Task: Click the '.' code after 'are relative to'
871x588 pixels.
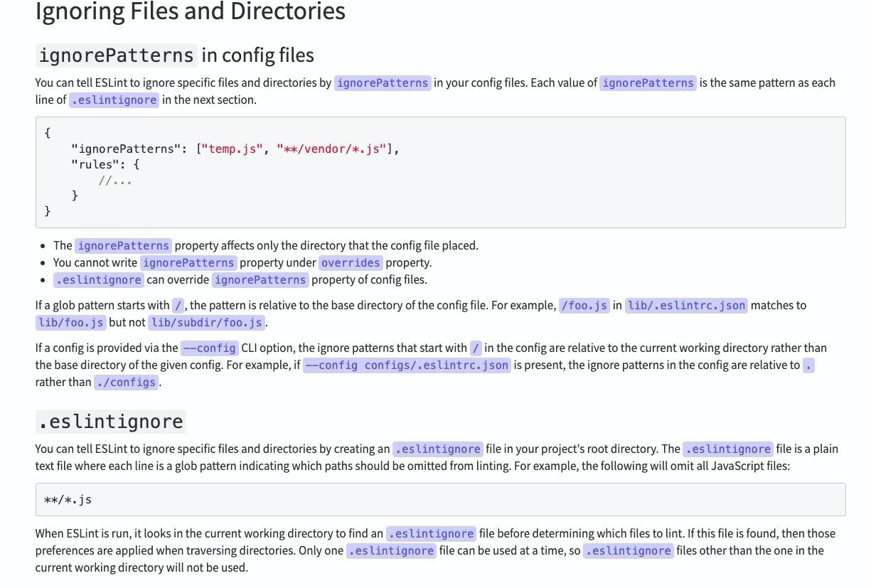Action: click(808, 365)
